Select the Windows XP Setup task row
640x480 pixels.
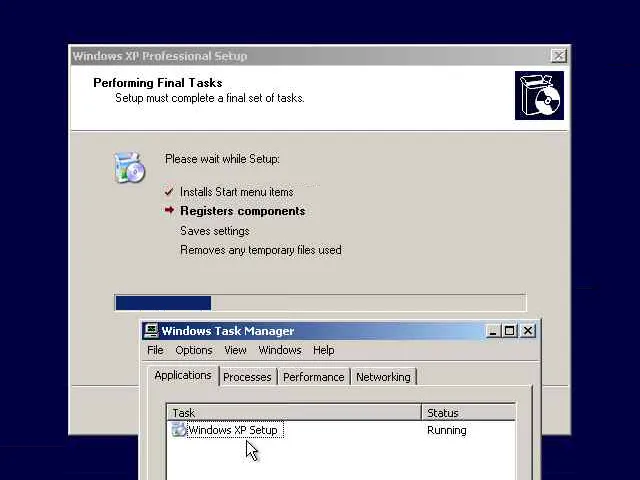click(x=341, y=430)
